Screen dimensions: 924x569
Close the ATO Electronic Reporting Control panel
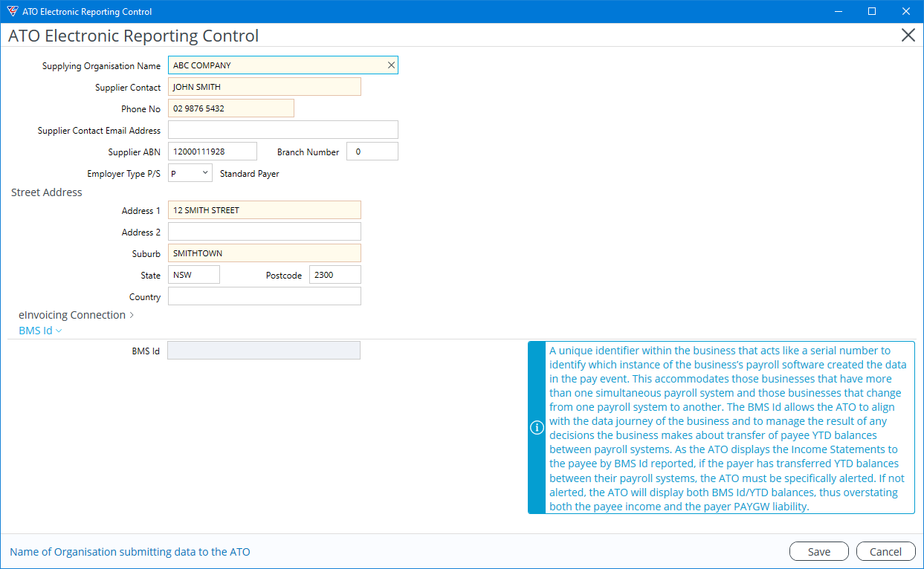(908, 36)
